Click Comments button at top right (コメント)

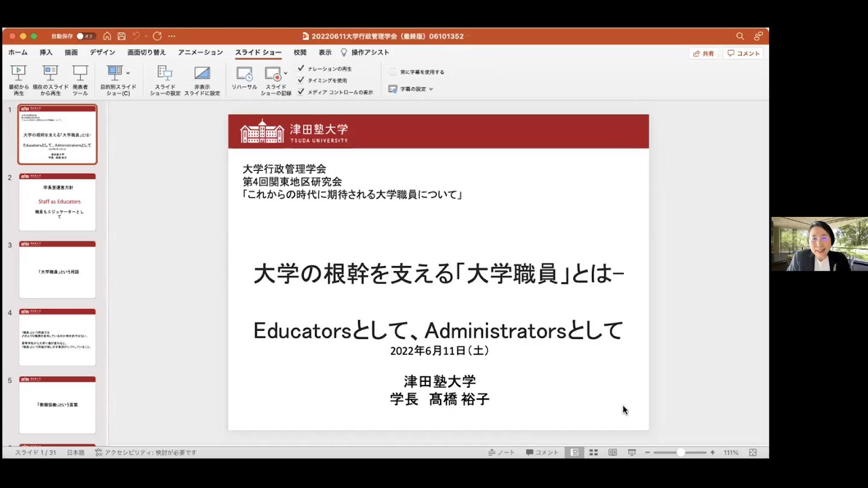click(743, 53)
